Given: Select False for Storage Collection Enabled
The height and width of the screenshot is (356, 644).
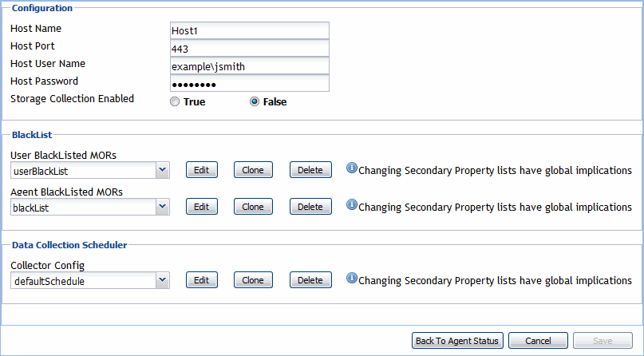Looking at the screenshot, I should 255,102.
